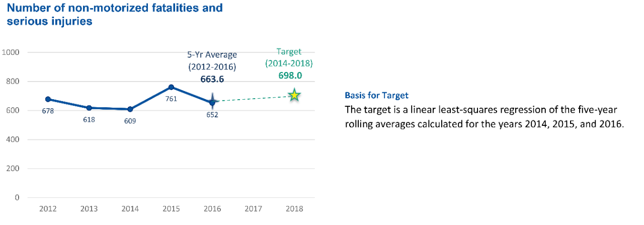Select the 2017 x-axis label
This screenshot has width=644, height=225.
[253, 209]
